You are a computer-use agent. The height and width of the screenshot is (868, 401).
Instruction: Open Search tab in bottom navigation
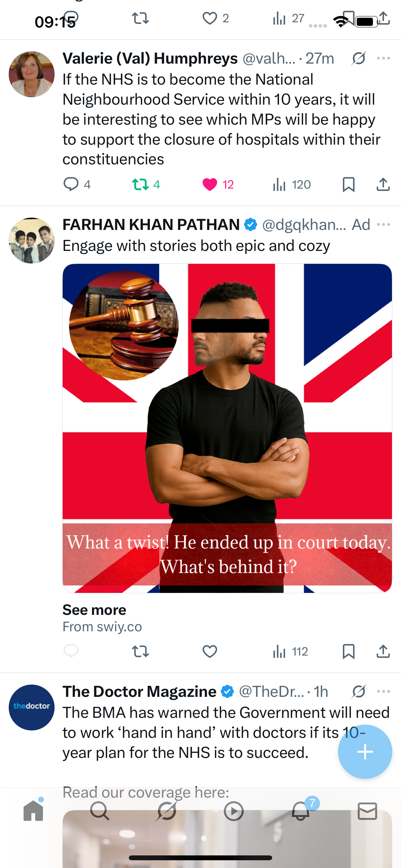click(100, 811)
